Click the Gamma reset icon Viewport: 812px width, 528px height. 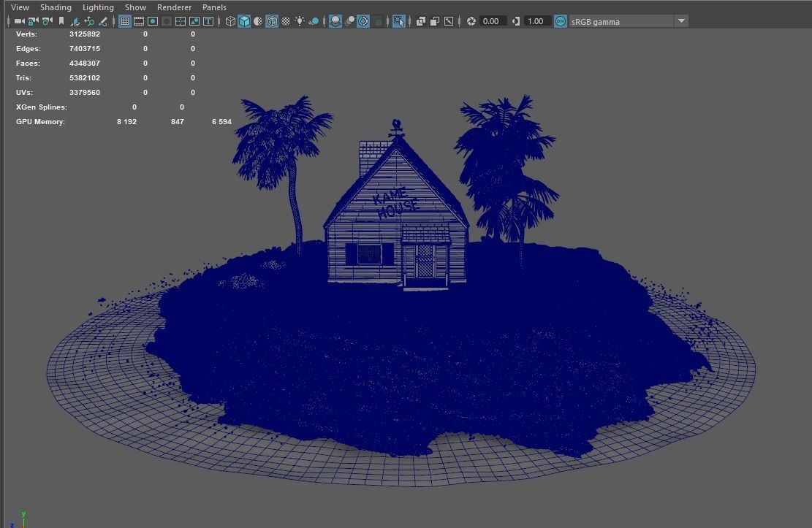tap(516, 21)
